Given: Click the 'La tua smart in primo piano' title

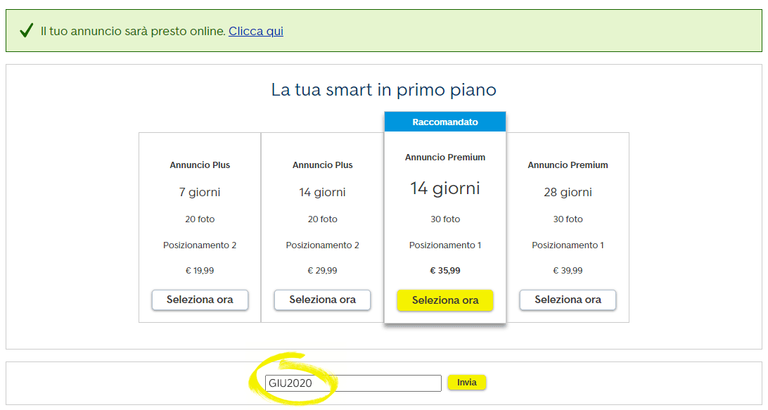Looking at the screenshot, I should click(384, 90).
